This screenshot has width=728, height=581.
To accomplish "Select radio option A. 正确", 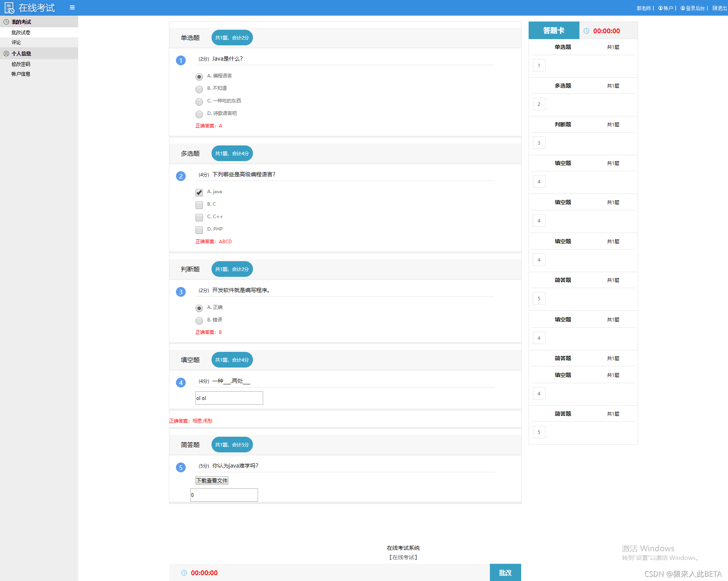I will [199, 308].
